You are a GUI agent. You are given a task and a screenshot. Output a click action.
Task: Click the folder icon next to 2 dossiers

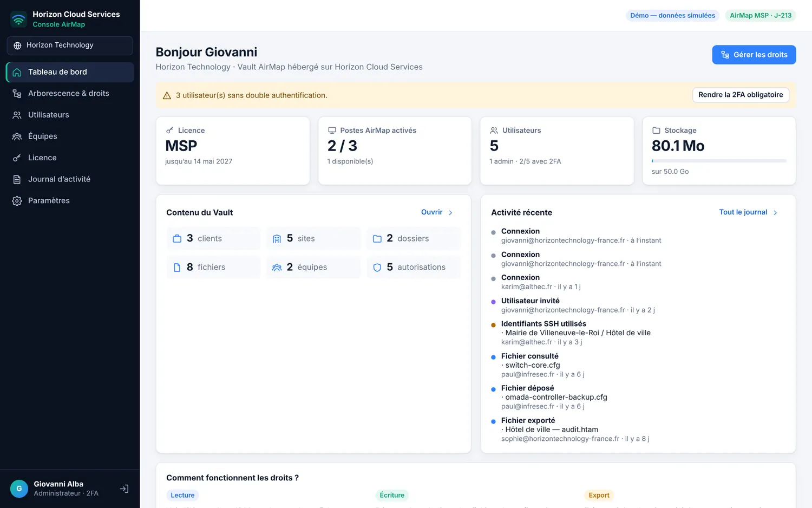[x=377, y=239]
